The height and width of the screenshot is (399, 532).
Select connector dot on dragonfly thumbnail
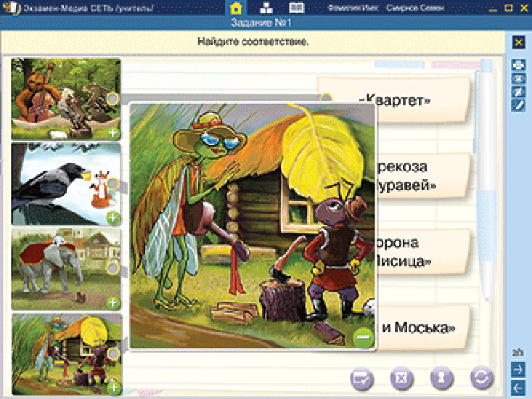tap(113, 354)
